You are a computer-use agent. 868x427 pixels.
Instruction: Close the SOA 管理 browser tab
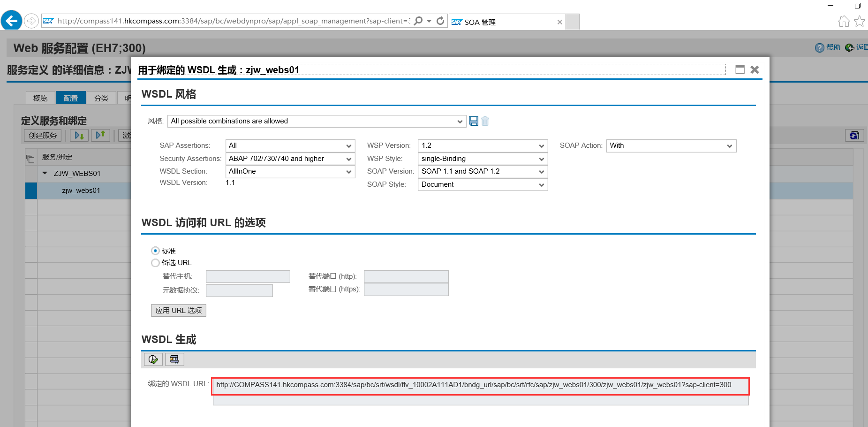pyautogui.click(x=559, y=22)
